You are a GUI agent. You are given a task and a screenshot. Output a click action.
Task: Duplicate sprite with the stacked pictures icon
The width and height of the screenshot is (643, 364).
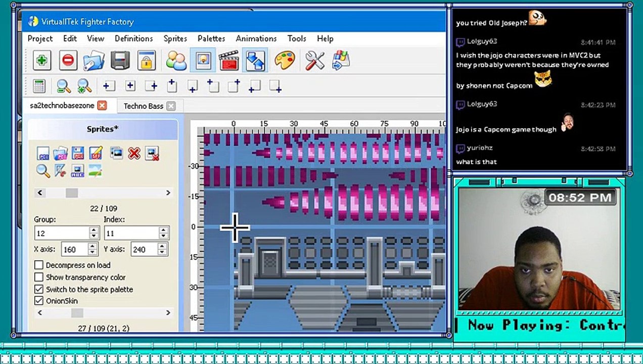[116, 153]
